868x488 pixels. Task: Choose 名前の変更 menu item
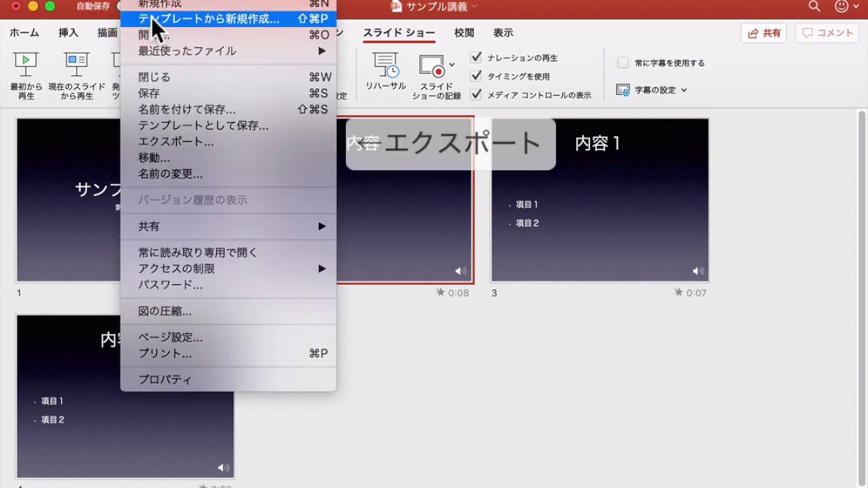(228, 174)
